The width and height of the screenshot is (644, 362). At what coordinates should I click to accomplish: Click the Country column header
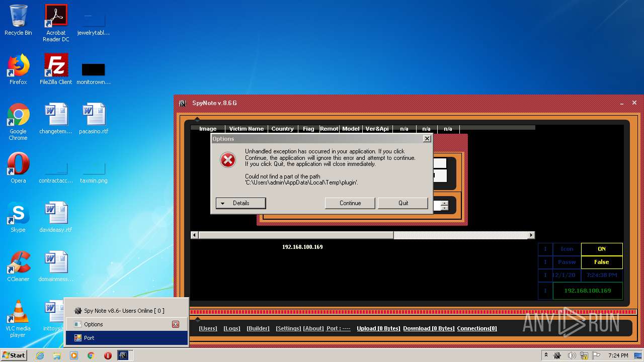[x=282, y=129]
